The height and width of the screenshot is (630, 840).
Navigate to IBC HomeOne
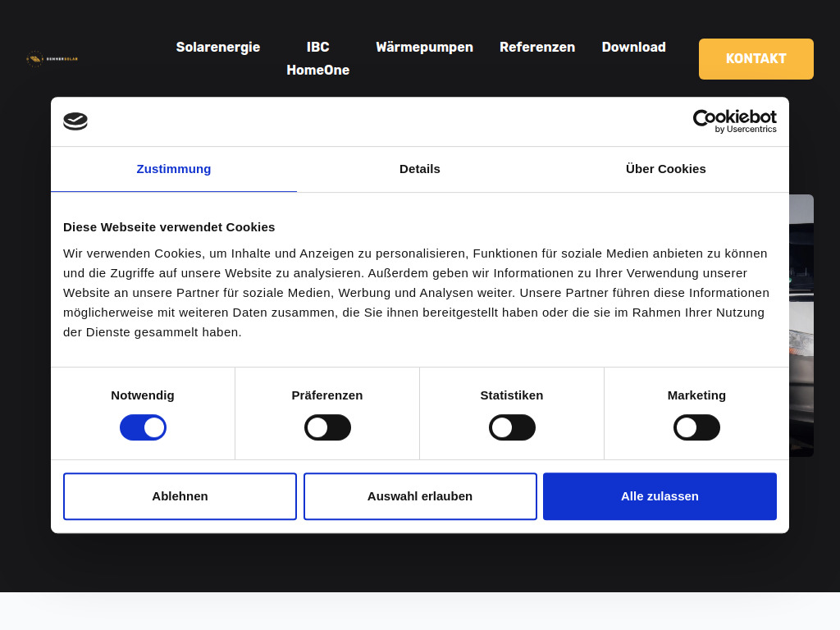click(317, 58)
